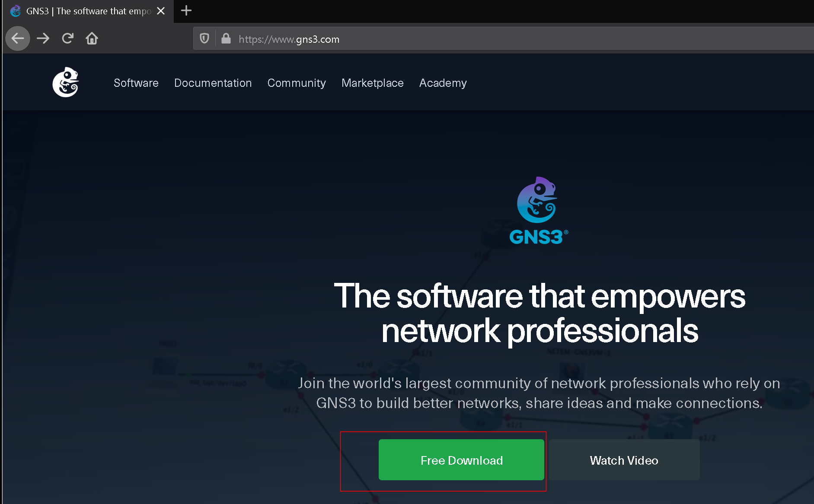The image size is (814, 504).
Task: Click the headline 'The software that empowers network professionals'
Action: 539,314
